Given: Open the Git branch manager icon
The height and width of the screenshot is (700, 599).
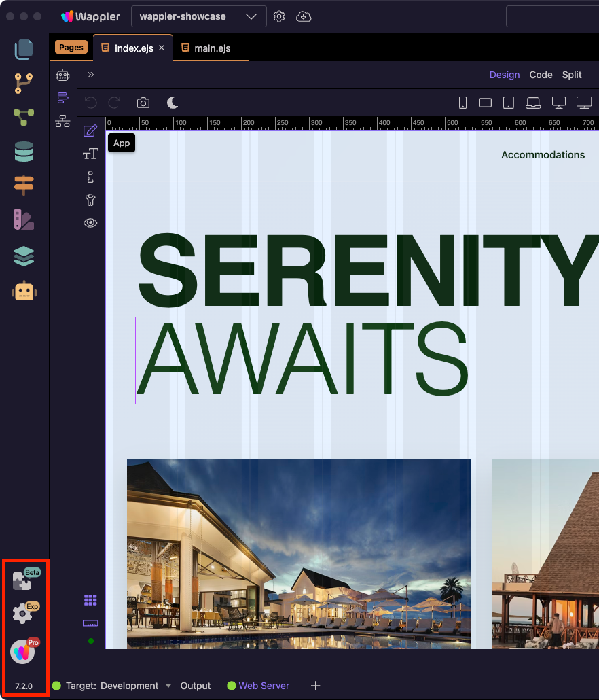Looking at the screenshot, I should pyautogui.click(x=24, y=83).
